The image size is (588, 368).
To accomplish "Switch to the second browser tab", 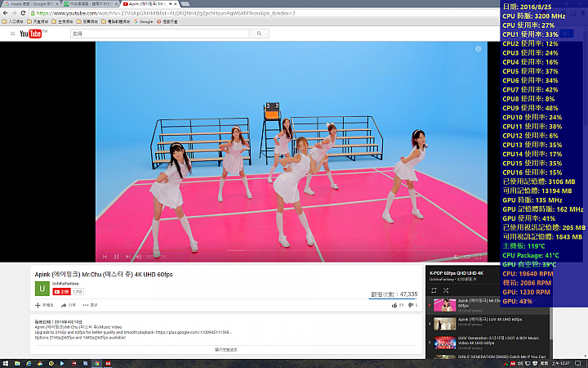I will pyautogui.click(x=90, y=4).
